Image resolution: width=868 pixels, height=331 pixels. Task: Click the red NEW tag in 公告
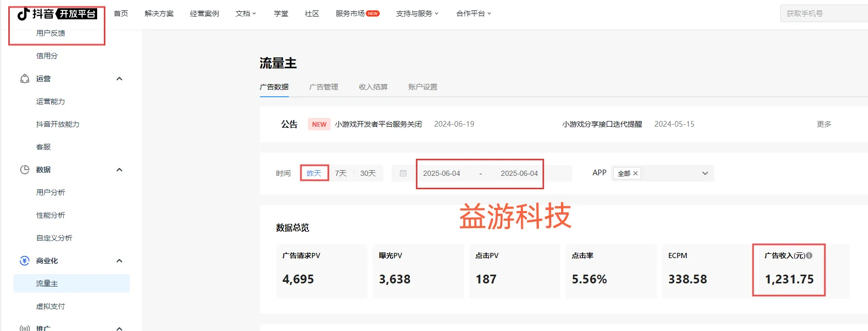click(x=319, y=124)
